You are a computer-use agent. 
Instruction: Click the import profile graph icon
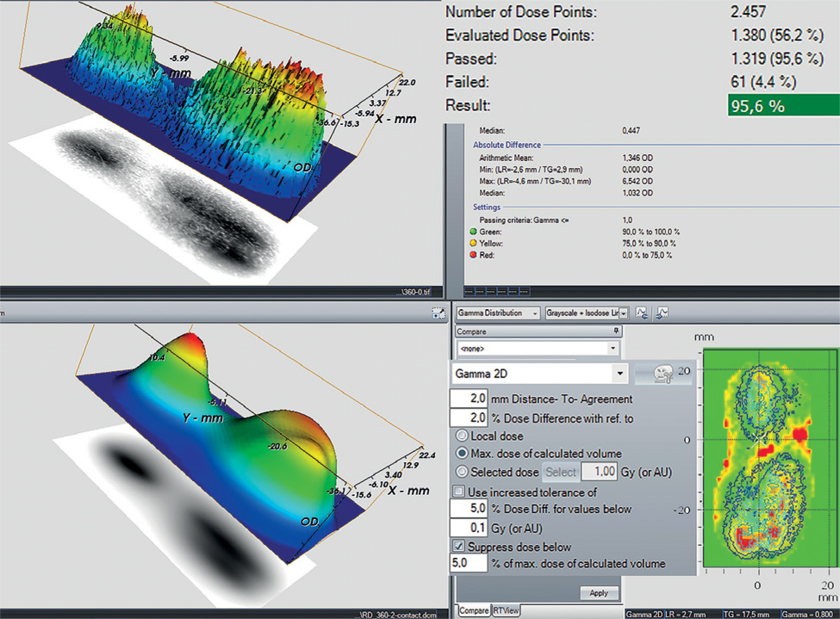[x=641, y=313]
